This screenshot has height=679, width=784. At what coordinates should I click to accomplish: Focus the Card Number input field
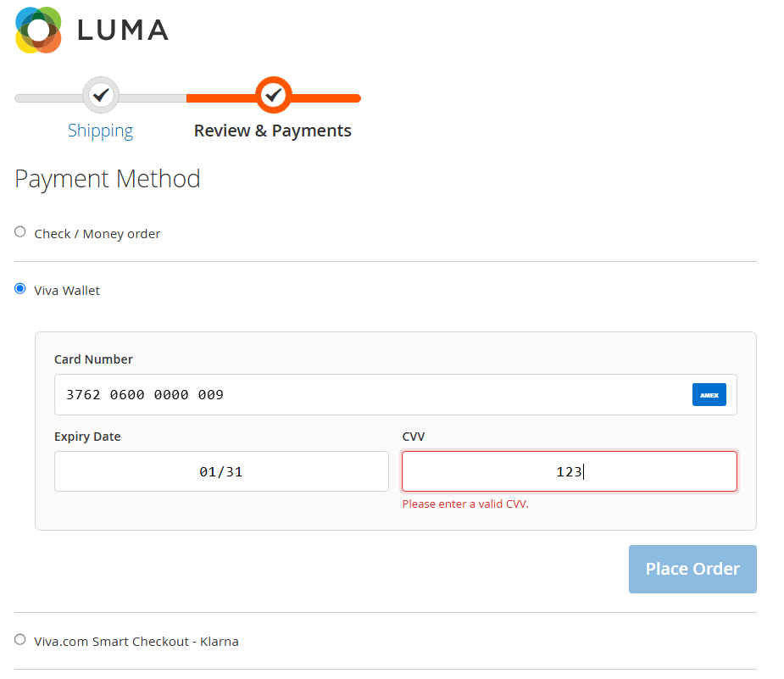point(396,395)
